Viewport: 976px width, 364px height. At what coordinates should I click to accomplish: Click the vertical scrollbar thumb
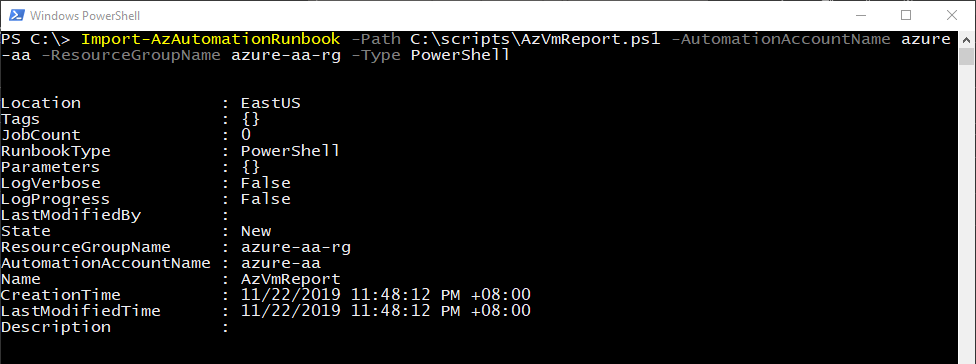[967, 55]
